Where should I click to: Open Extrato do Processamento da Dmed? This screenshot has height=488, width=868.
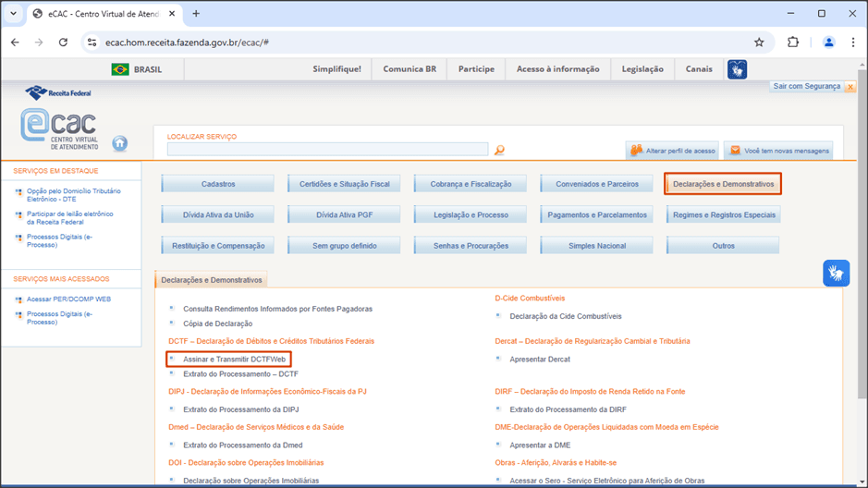coord(243,445)
